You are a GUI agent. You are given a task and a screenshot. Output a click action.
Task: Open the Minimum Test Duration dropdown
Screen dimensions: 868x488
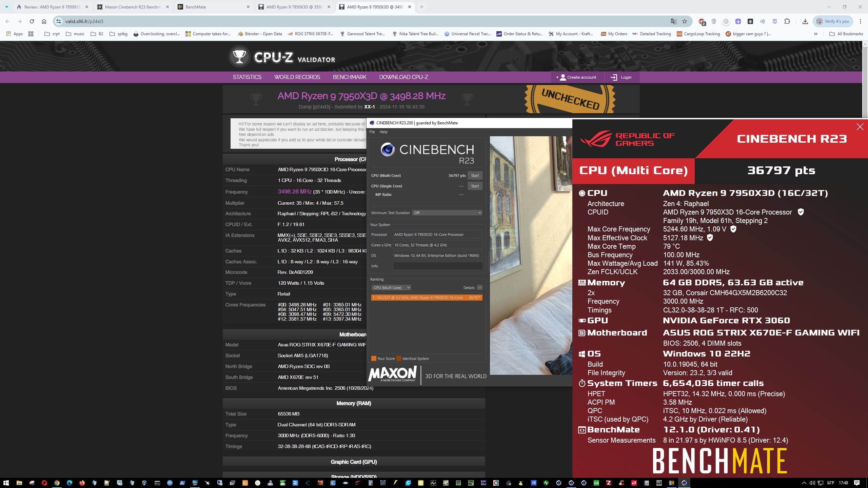click(447, 213)
